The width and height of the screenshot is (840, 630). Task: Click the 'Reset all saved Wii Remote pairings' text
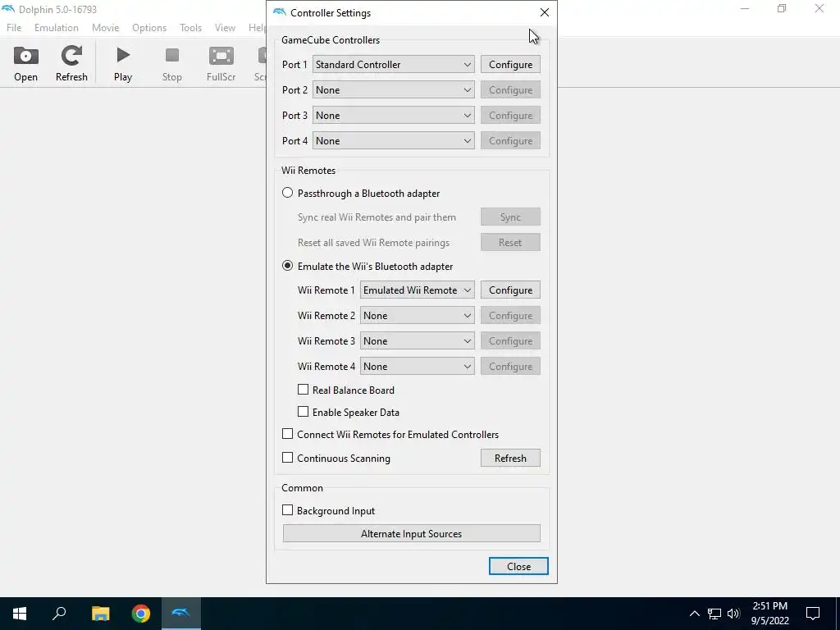pyautogui.click(x=373, y=242)
